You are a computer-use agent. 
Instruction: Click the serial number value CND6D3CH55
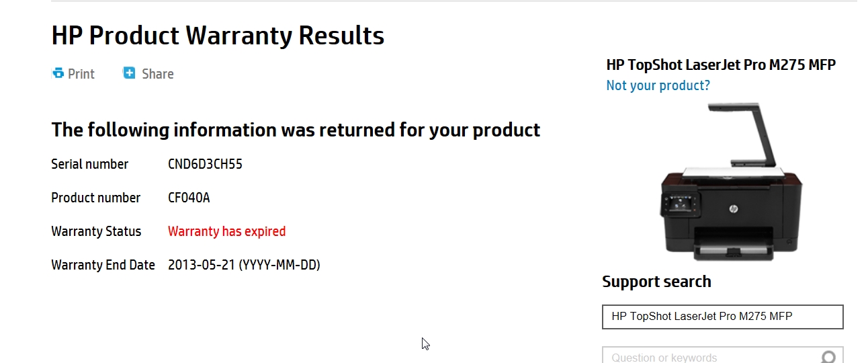[205, 164]
